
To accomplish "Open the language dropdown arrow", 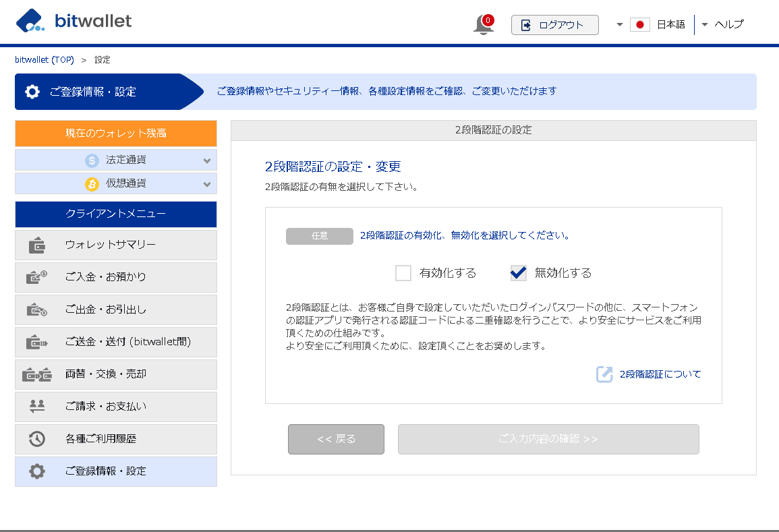I will point(620,24).
